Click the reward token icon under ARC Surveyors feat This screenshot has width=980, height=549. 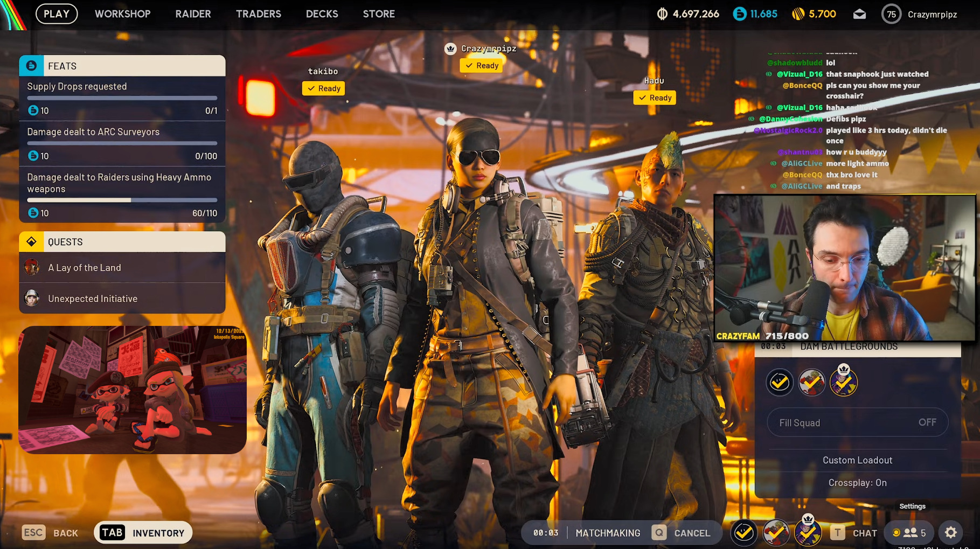pyautogui.click(x=33, y=156)
